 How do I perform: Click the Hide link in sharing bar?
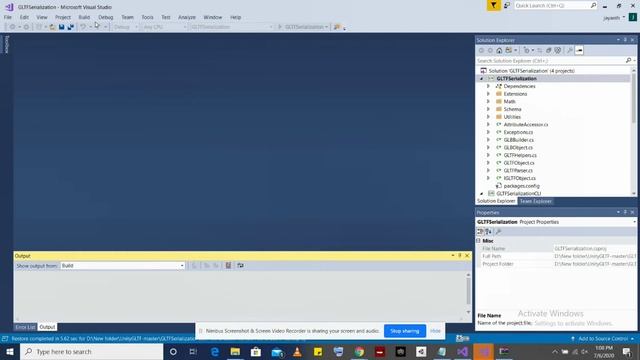pos(435,331)
